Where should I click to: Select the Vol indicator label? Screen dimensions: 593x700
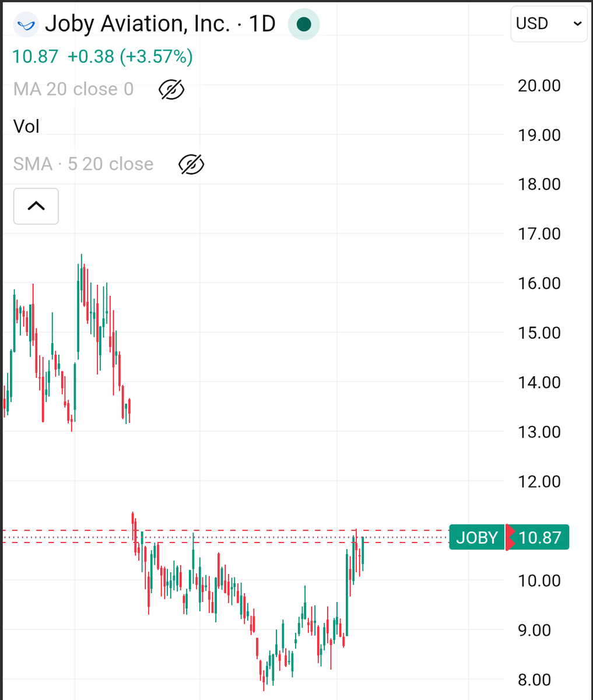click(x=26, y=126)
